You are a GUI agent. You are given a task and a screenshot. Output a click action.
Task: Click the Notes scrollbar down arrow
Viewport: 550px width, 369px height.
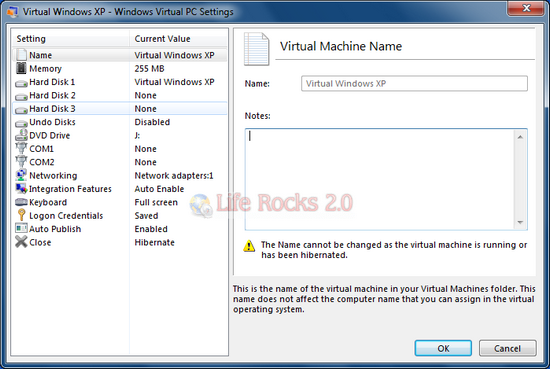pos(520,222)
